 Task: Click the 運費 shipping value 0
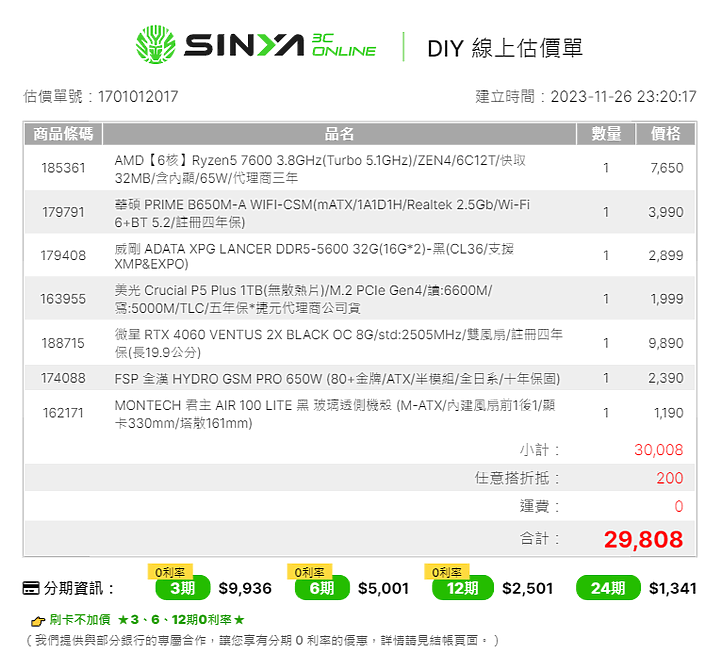[x=679, y=507]
